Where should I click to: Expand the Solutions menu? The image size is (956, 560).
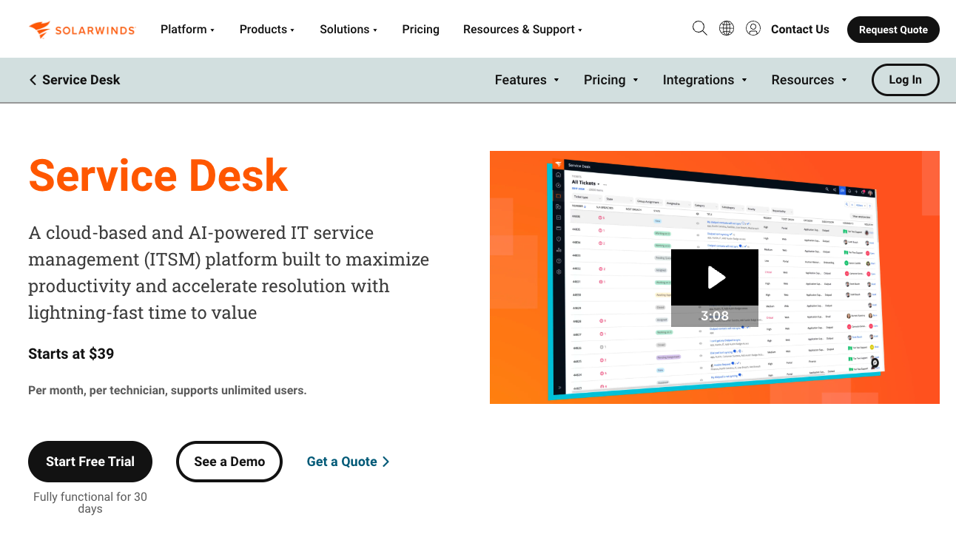[349, 30]
